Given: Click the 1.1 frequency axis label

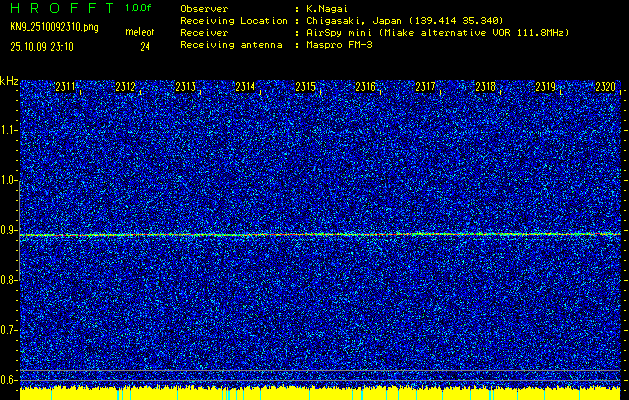Looking at the screenshot, I should (x=9, y=130).
